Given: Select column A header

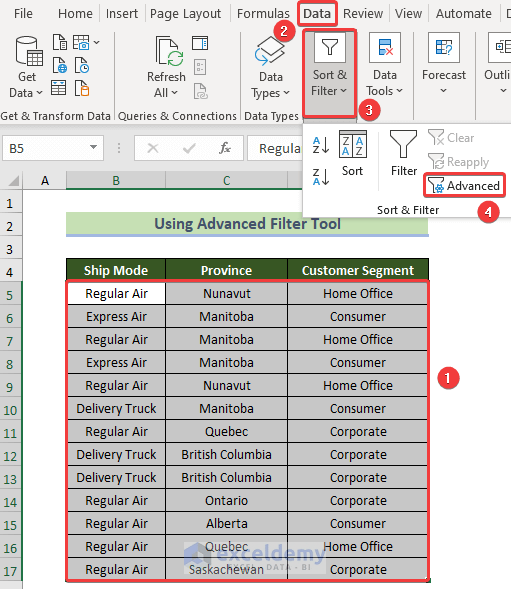Looking at the screenshot, I should point(45,181).
